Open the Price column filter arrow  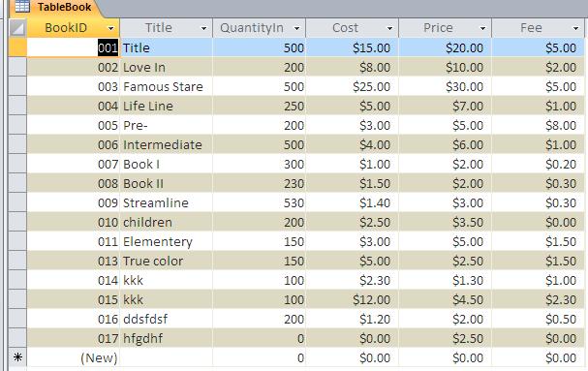(x=482, y=28)
